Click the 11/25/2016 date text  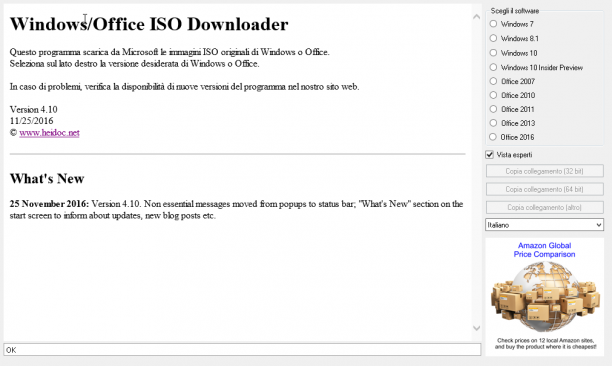click(32, 121)
